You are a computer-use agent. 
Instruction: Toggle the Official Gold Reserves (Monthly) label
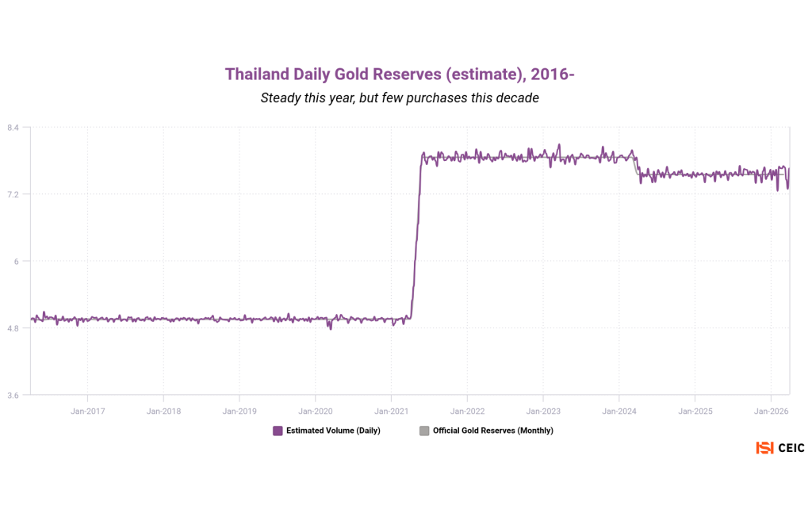(x=492, y=431)
